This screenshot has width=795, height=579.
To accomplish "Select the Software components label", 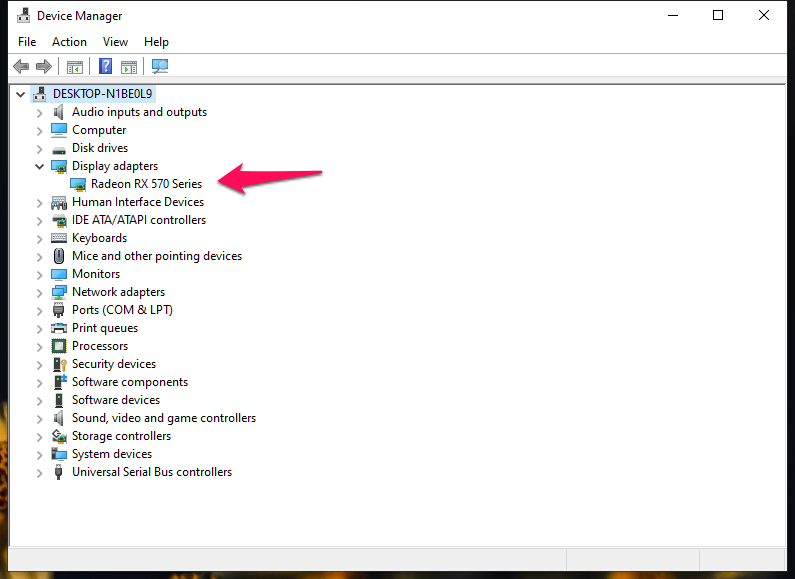I will point(130,382).
